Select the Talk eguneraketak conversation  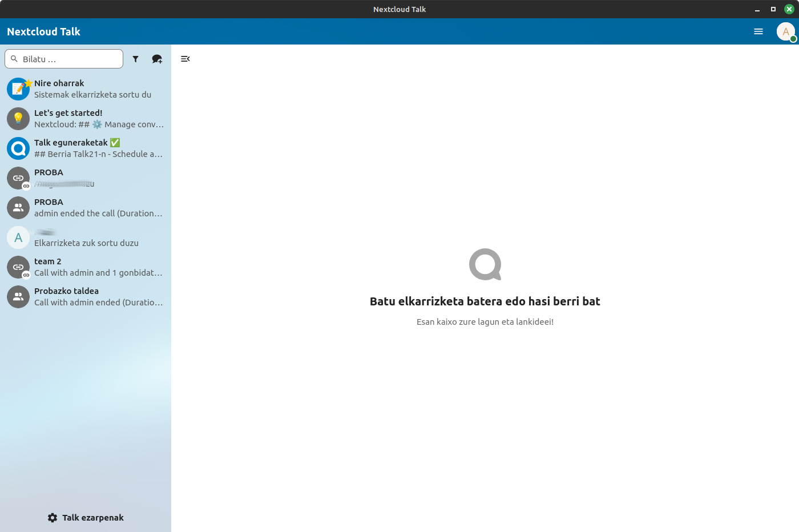point(97,148)
